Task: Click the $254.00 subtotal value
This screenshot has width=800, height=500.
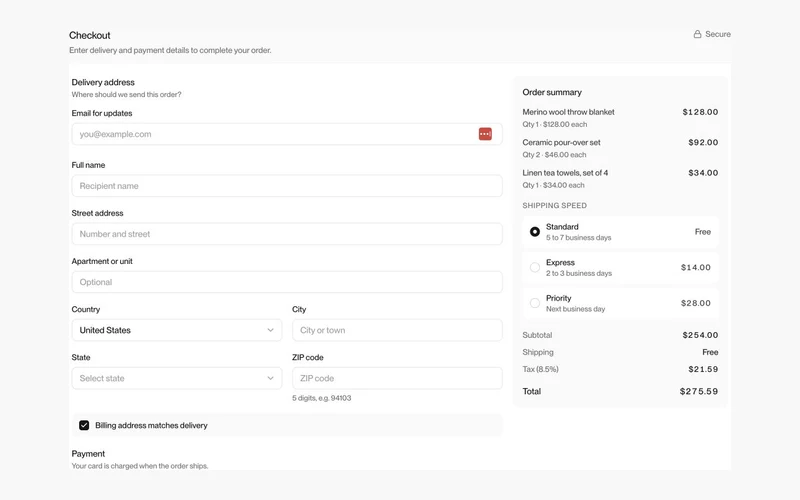Action: pyautogui.click(x=700, y=335)
